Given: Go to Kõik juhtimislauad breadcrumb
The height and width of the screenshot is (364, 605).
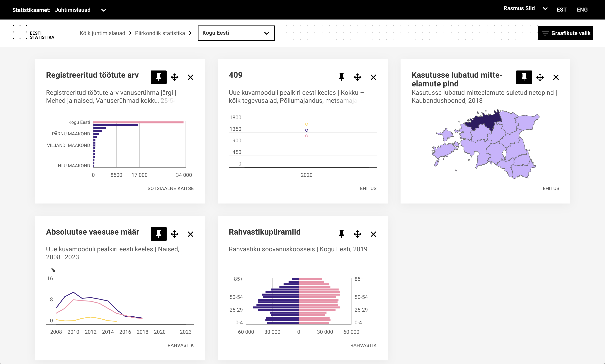Looking at the screenshot, I should tap(102, 33).
